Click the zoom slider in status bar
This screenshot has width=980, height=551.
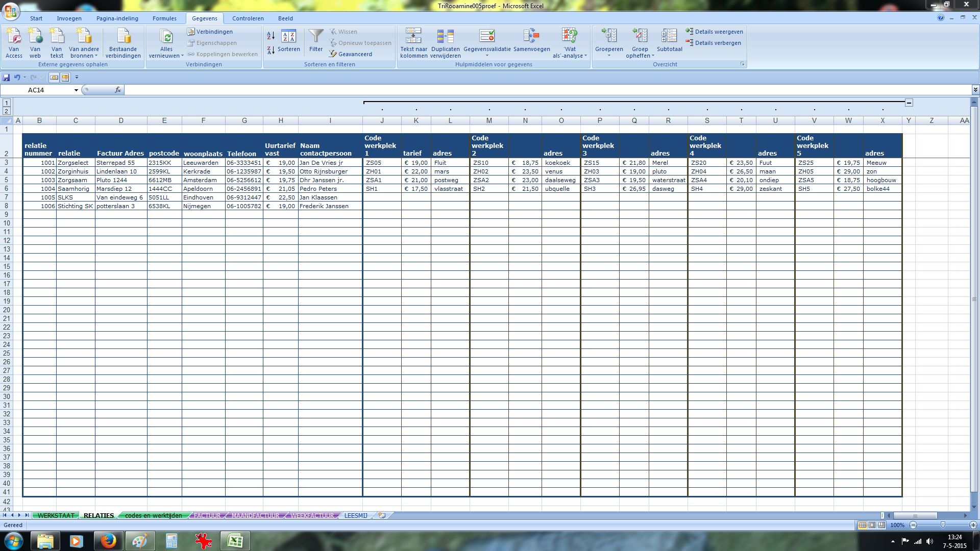pyautogui.click(x=943, y=525)
